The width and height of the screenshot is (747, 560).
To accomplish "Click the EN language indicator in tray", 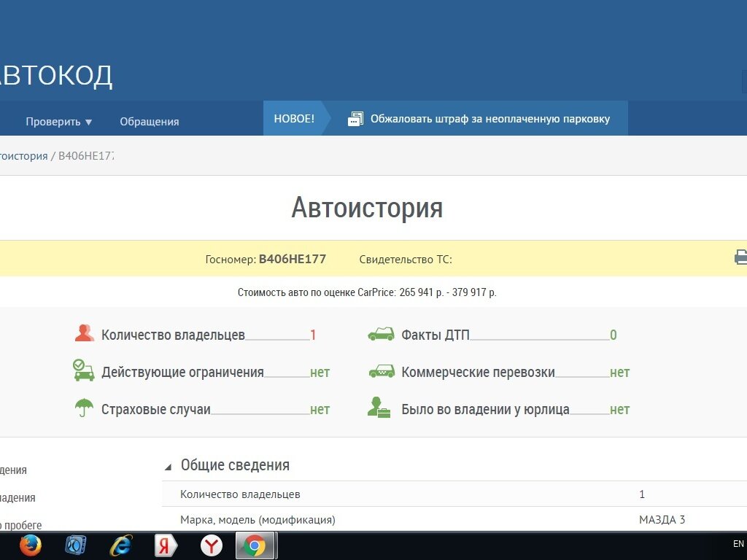I will pos(738,544).
